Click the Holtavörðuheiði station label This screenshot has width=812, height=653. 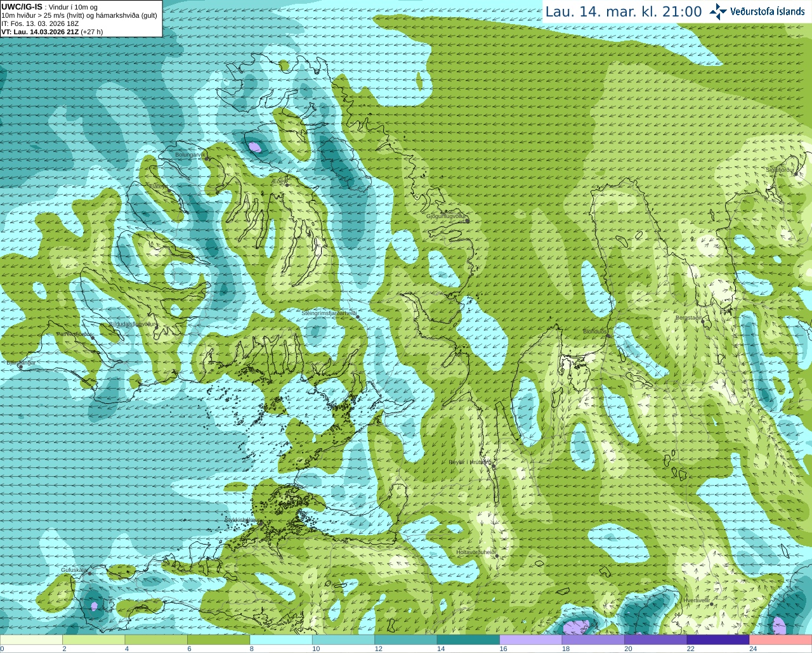[475, 552]
